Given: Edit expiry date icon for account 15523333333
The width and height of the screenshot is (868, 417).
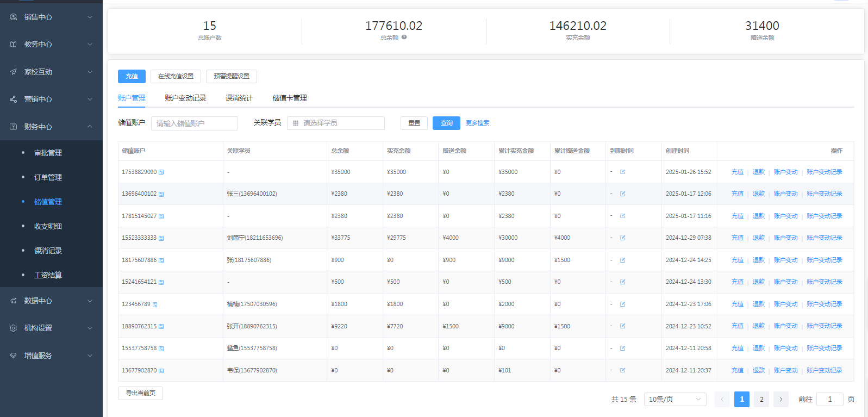Looking at the screenshot, I should pos(623,238).
